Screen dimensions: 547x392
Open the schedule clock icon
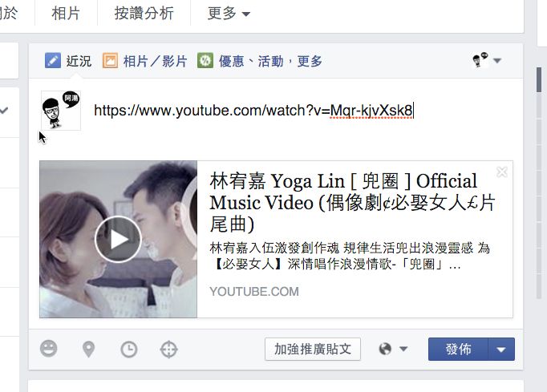click(x=128, y=349)
